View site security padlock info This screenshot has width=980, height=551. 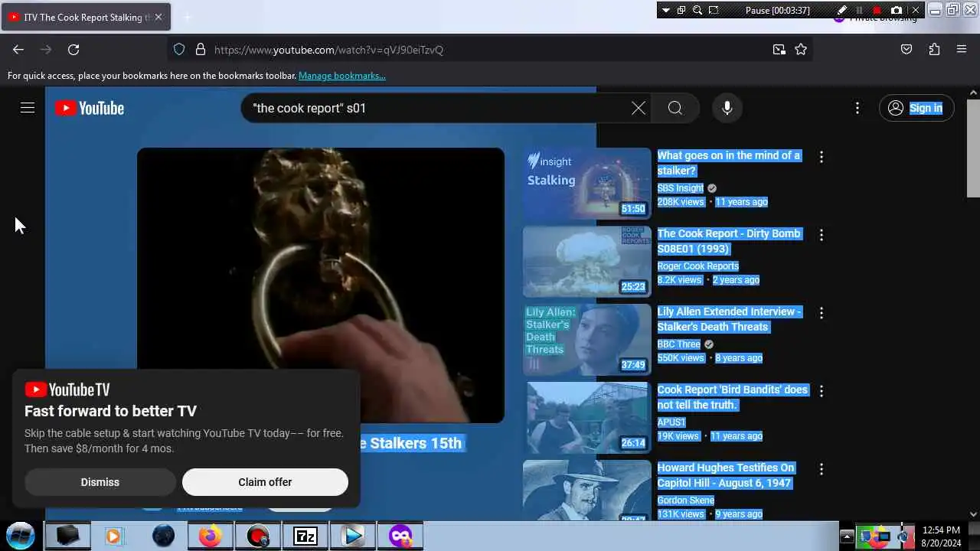point(201,50)
